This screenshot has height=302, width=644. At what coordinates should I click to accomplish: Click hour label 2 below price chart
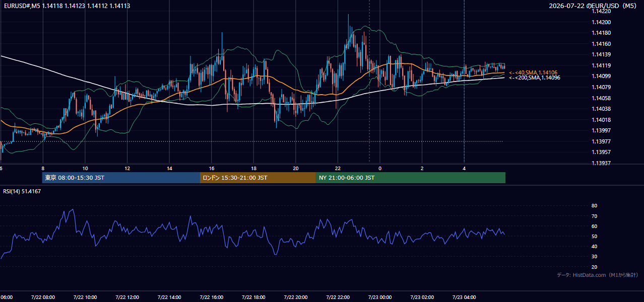coord(422,168)
